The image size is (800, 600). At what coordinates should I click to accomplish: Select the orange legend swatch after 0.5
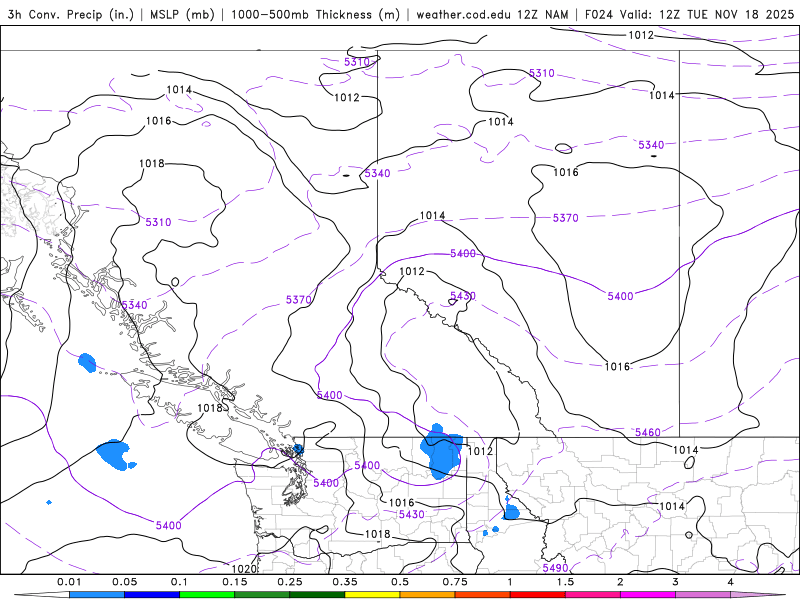tap(428, 595)
